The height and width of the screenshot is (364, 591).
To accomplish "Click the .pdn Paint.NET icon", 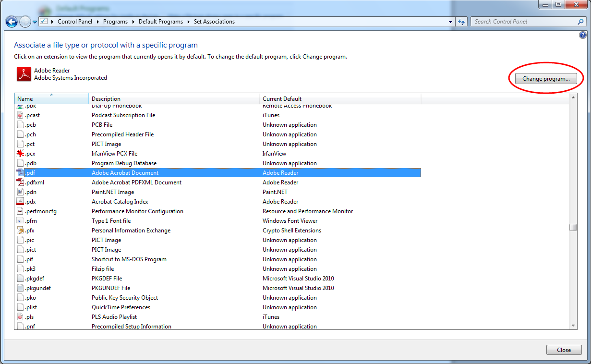I will tap(20, 192).
